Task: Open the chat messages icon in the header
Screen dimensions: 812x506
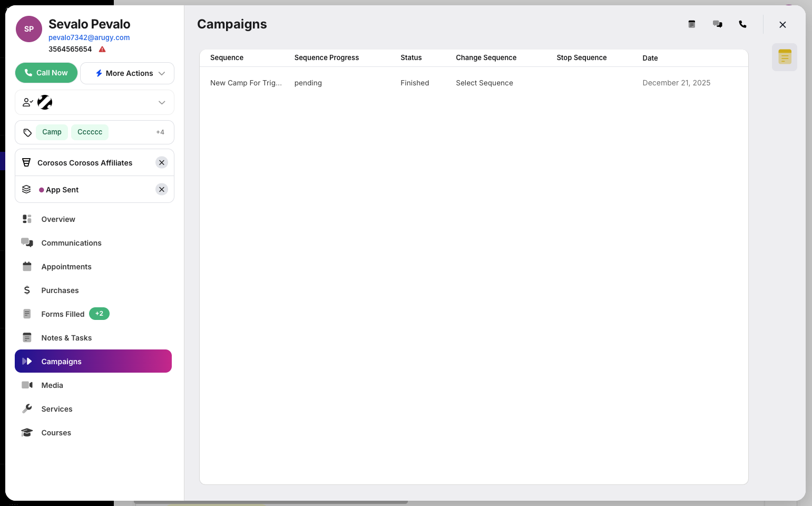Action: [x=717, y=24]
